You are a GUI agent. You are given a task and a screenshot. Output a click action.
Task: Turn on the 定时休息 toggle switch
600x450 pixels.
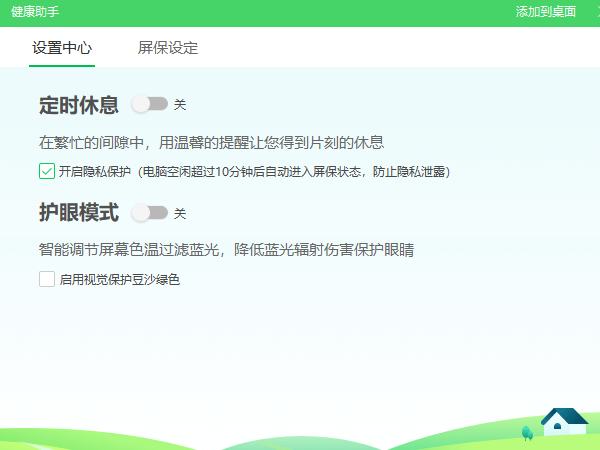[x=150, y=104]
